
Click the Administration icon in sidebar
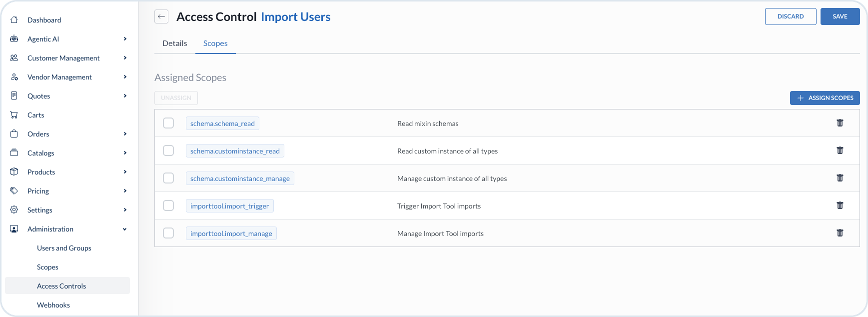(14, 229)
